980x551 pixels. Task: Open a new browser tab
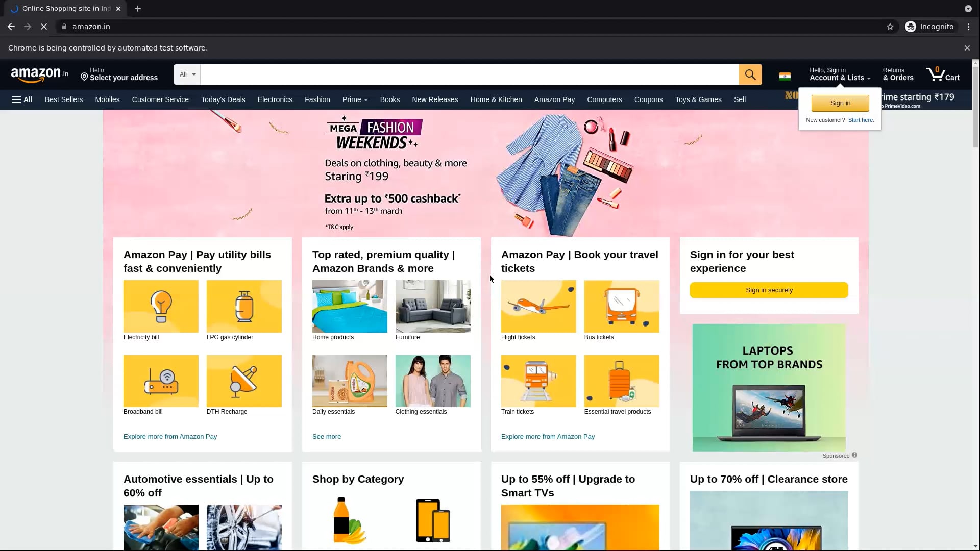[x=138, y=9]
